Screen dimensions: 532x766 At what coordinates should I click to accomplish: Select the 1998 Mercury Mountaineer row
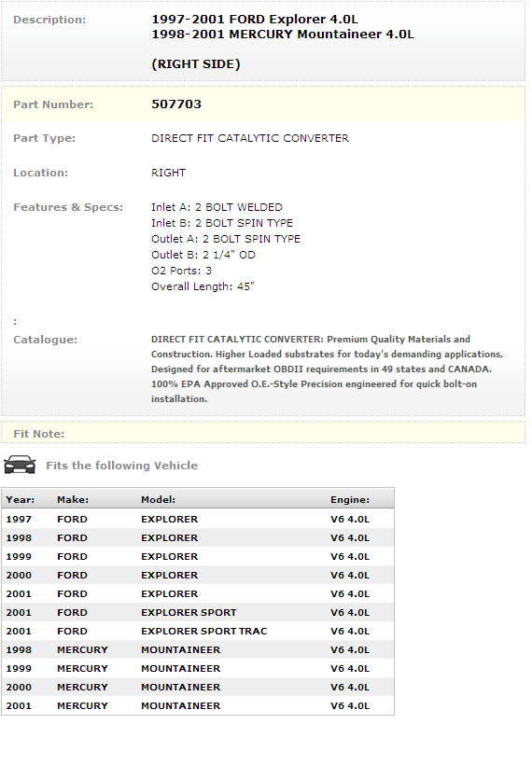pyautogui.click(x=198, y=649)
